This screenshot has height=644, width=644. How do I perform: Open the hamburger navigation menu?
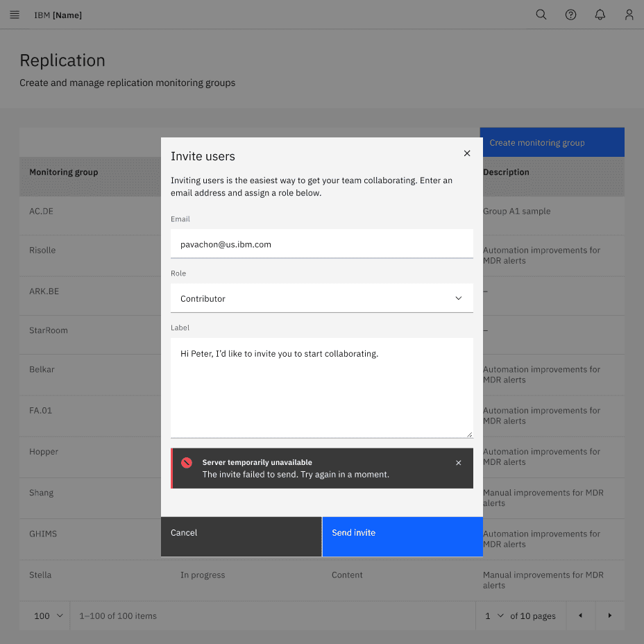(15, 15)
